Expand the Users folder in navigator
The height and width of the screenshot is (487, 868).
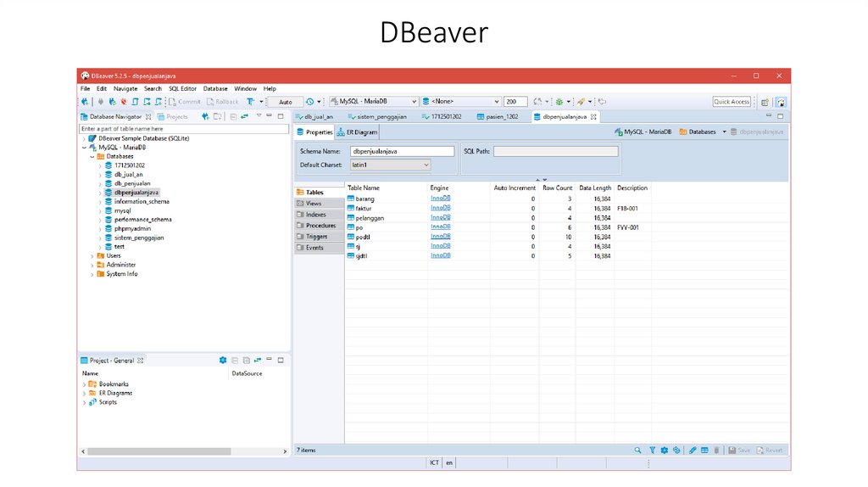[x=92, y=256]
